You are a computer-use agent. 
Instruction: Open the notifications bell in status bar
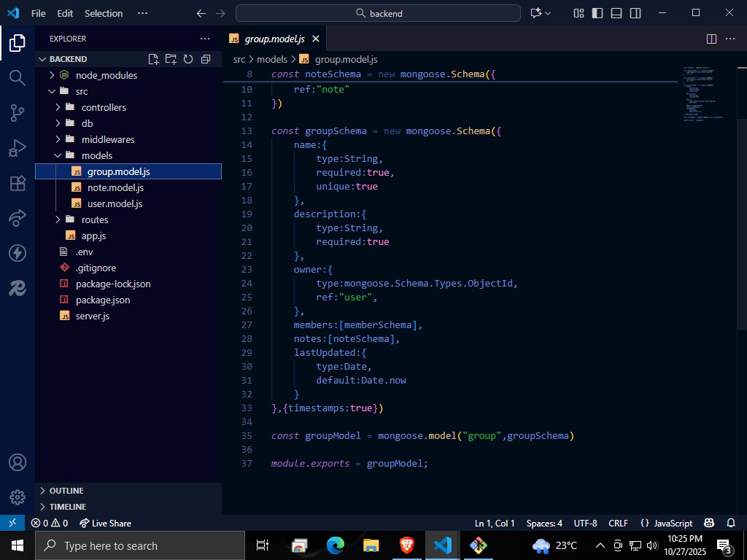[x=731, y=523]
